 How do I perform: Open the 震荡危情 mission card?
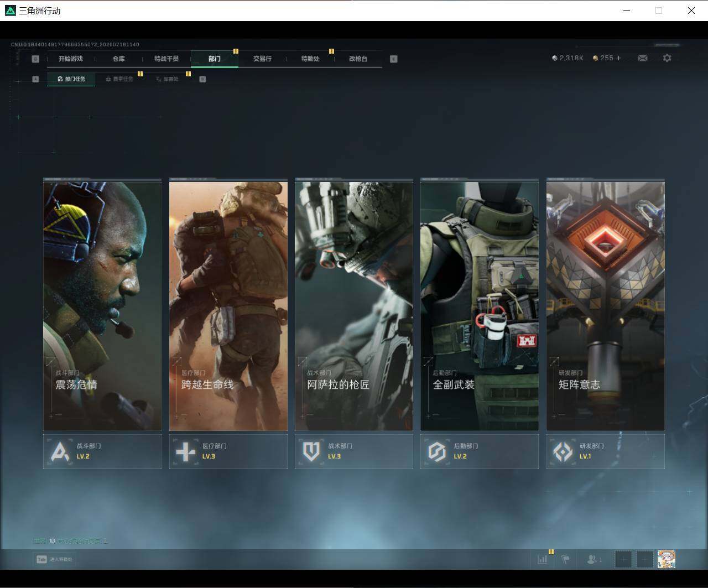click(x=102, y=305)
